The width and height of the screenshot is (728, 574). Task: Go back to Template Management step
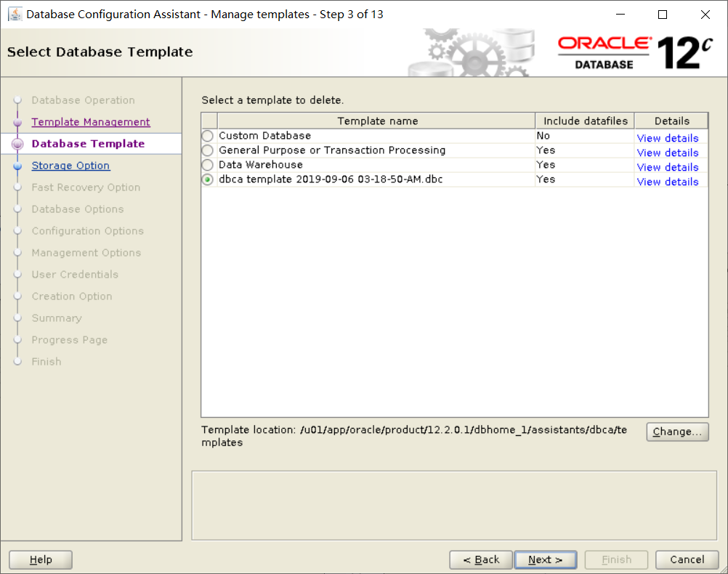pos(90,121)
